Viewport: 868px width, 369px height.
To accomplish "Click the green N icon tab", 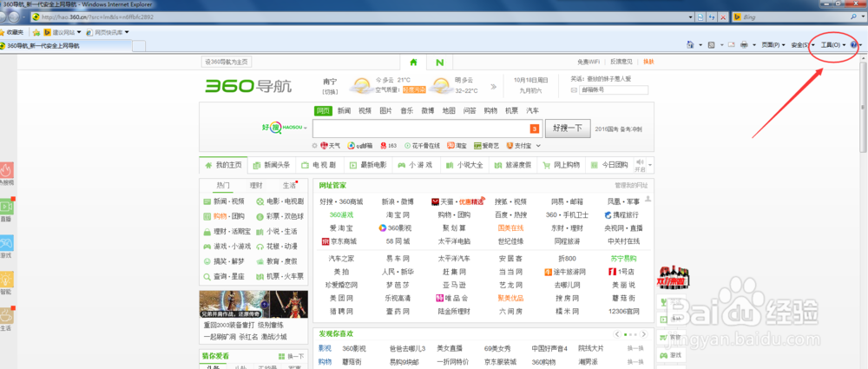I will tap(439, 62).
